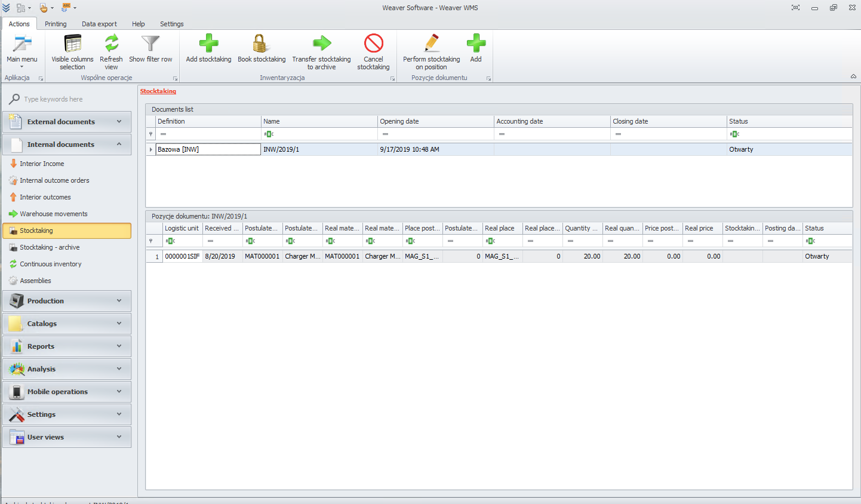Collapse Internal documents section
Screen dimensions: 861x504
[67, 145]
